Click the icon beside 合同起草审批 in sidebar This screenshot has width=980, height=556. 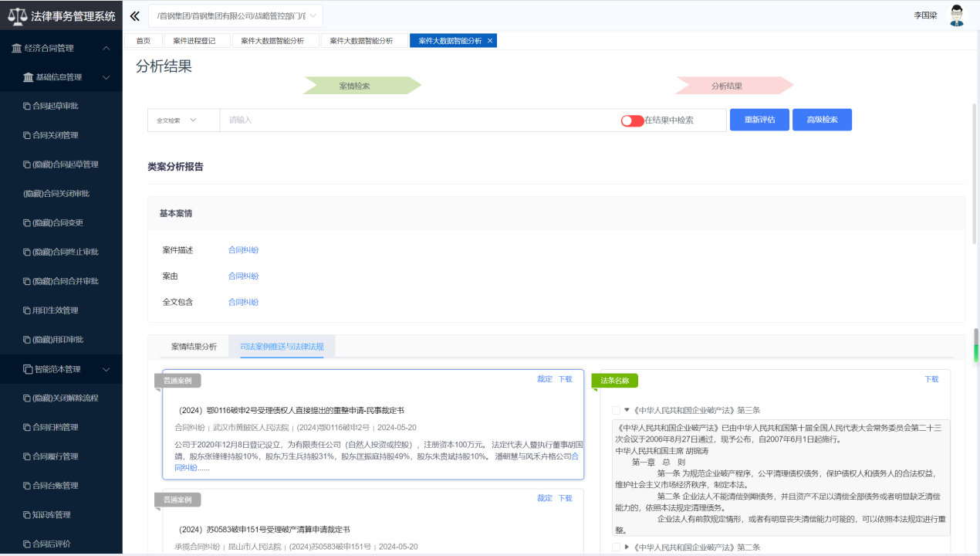pyautogui.click(x=27, y=106)
